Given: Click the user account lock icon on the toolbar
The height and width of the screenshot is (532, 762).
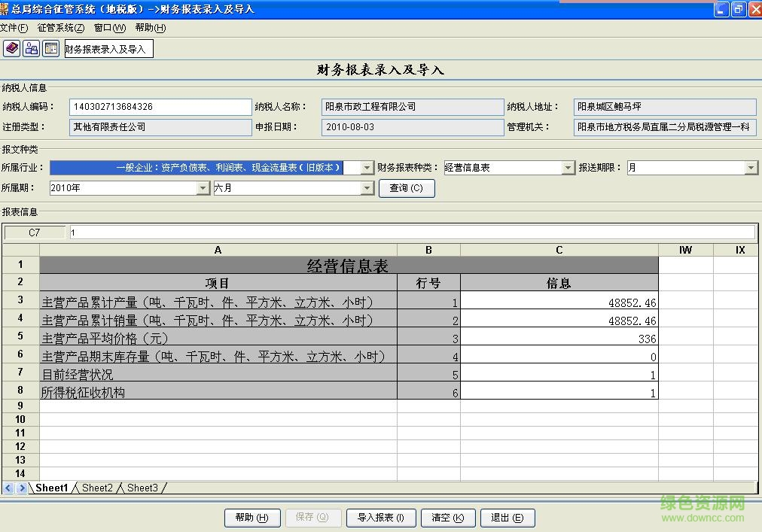Looking at the screenshot, I should 31,47.
